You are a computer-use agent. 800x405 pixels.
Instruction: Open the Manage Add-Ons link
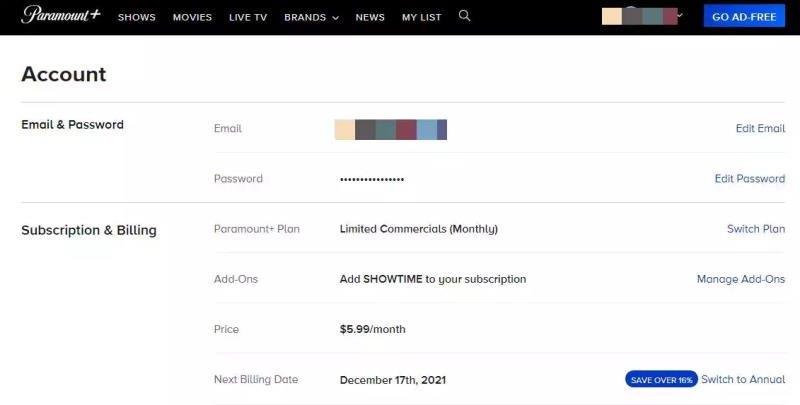(x=740, y=279)
